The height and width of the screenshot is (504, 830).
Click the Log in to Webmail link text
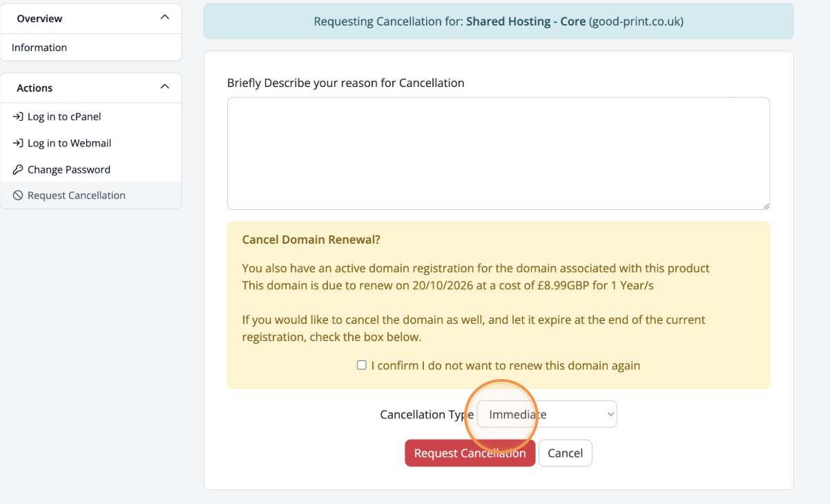[69, 143]
